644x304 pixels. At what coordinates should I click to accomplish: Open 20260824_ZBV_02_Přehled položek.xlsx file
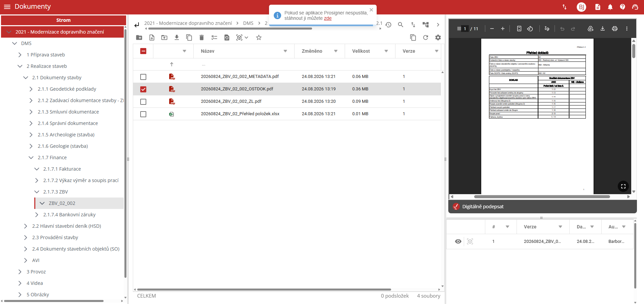click(240, 114)
